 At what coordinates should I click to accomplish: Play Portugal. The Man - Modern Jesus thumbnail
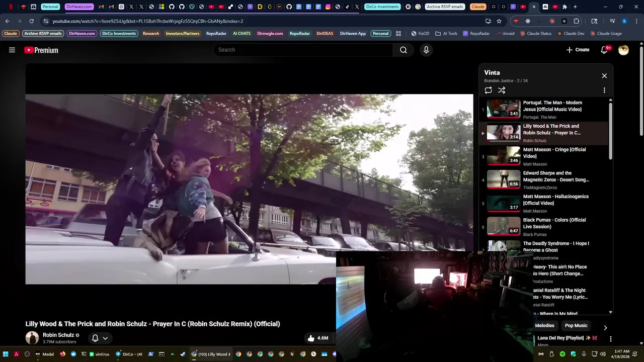pyautogui.click(x=504, y=109)
